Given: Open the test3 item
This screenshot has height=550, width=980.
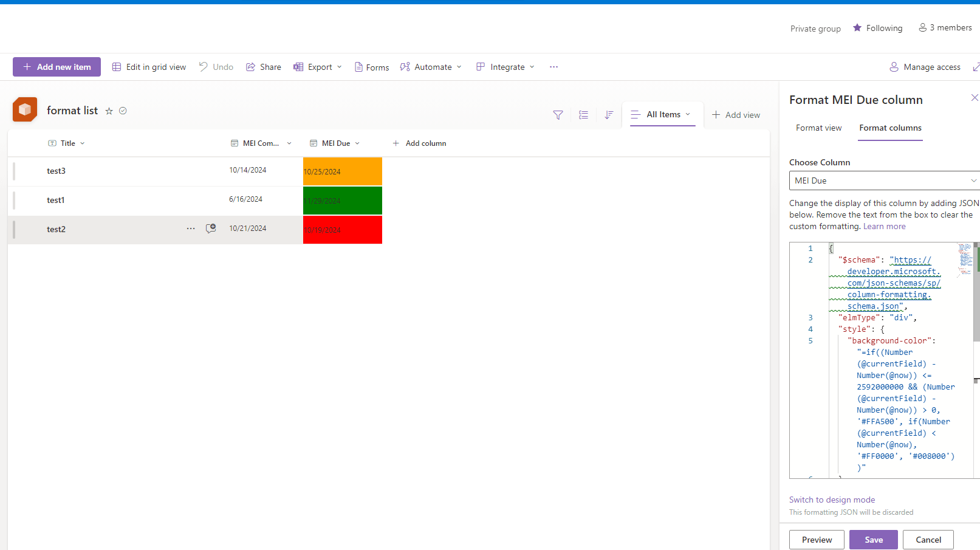Looking at the screenshot, I should [56, 171].
